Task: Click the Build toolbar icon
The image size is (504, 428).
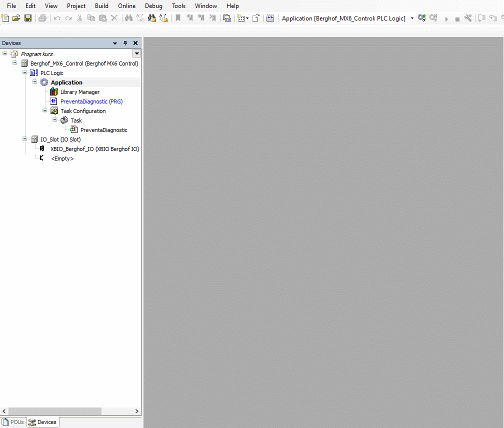Action: click(x=270, y=18)
